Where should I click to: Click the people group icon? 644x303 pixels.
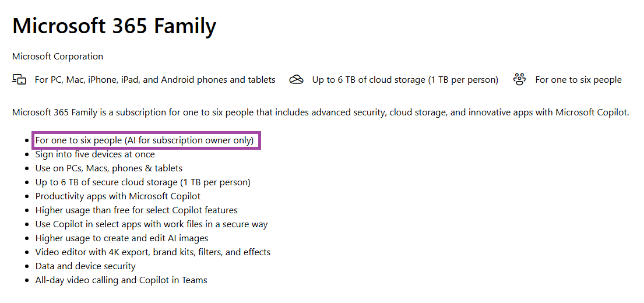(x=520, y=80)
